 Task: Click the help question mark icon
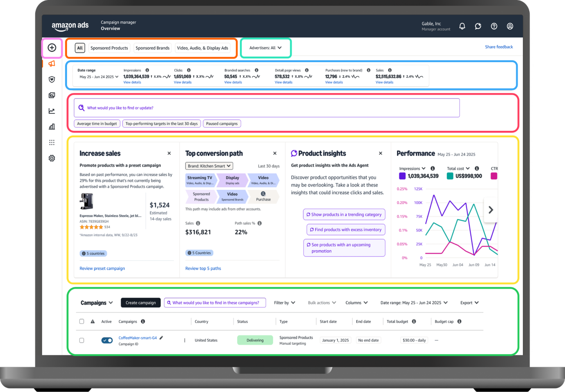[494, 26]
